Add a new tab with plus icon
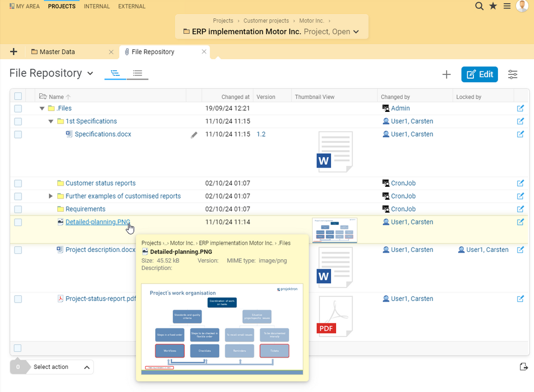This screenshot has height=392, width=534. tap(13, 52)
